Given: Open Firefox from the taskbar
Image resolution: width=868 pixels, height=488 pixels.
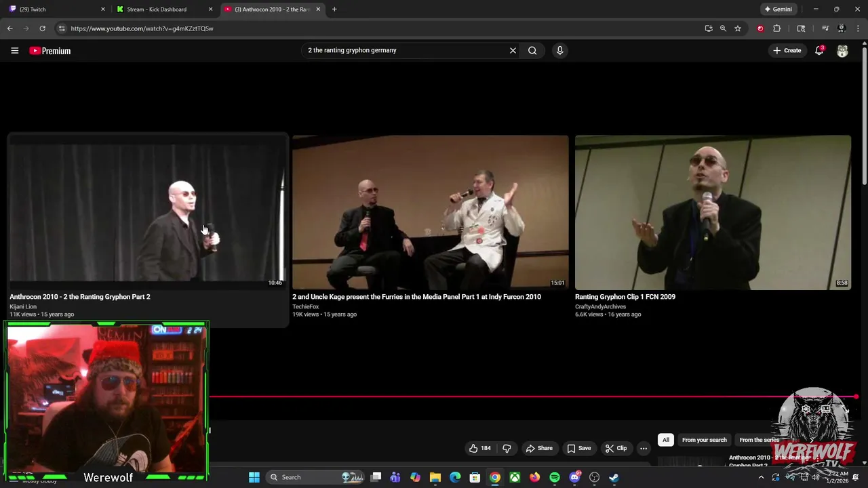Looking at the screenshot, I should (535, 477).
